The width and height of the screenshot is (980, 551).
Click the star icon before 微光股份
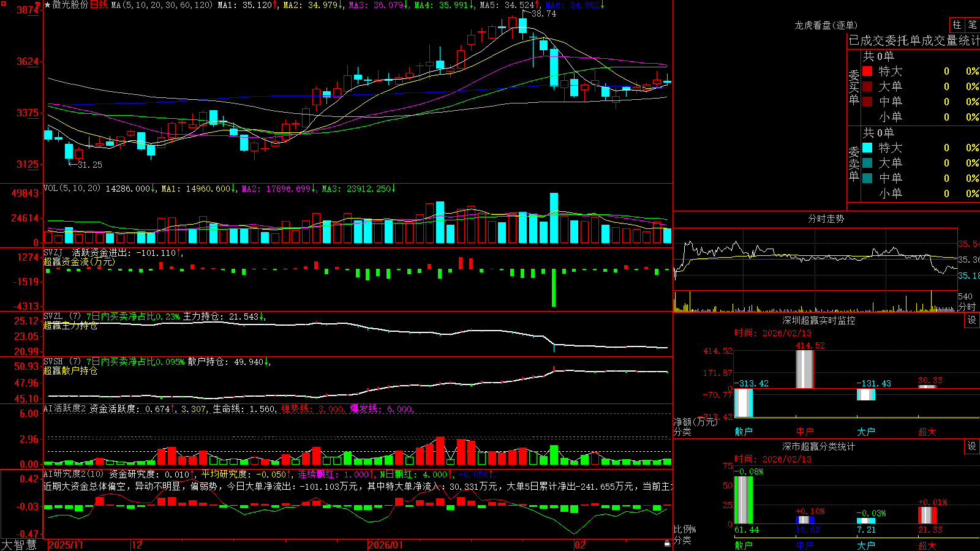click(x=47, y=5)
